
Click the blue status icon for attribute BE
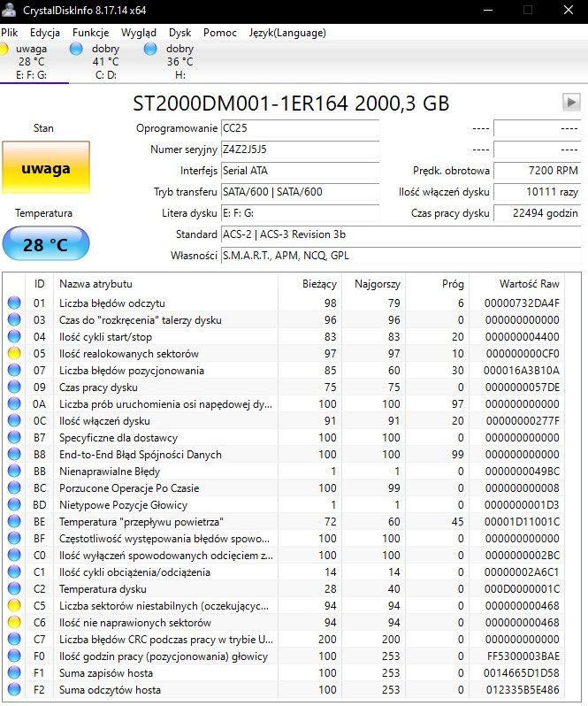(14, 521)
